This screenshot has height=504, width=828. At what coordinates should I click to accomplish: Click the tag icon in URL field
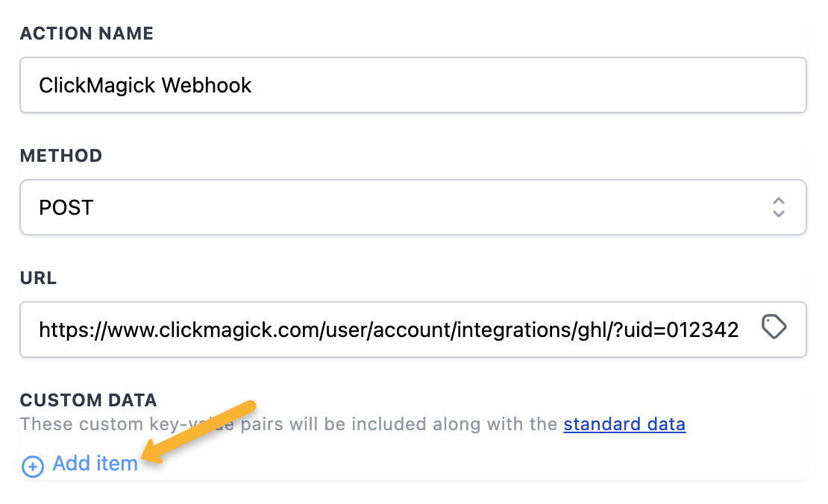(774, 327)
